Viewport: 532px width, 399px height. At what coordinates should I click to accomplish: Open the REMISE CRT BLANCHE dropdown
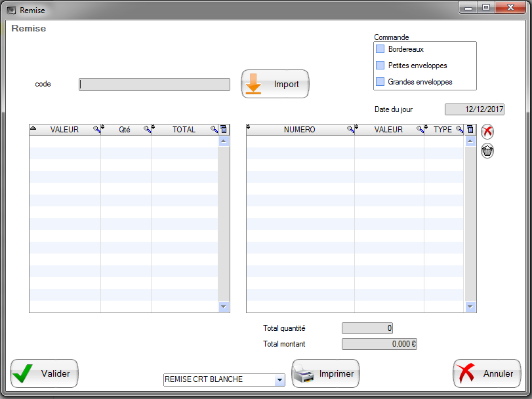(279, 380)
